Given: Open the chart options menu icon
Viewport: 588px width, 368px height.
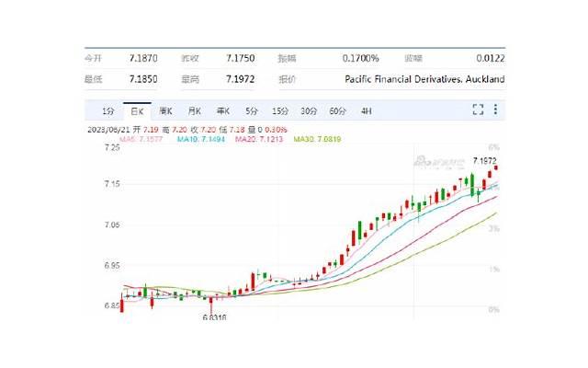Looking at the screenshot, I should click(497, 110).
